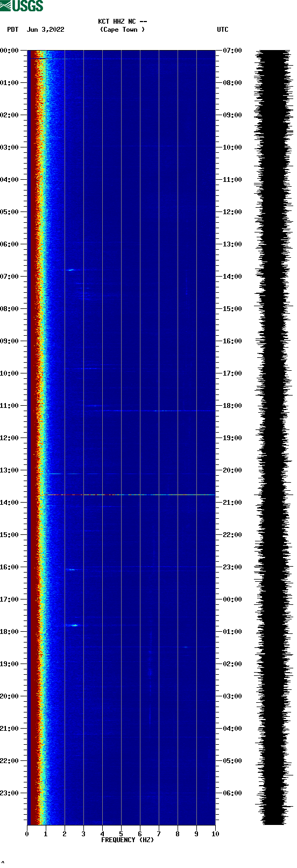
Task: Click the 02:00 PDT time label
Action: click(10, 115)
